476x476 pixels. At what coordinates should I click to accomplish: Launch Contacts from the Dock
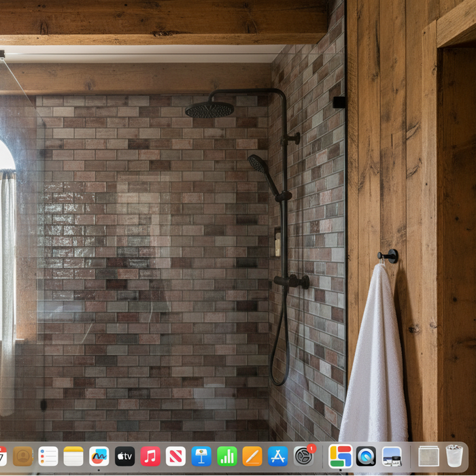click(23, 456)
